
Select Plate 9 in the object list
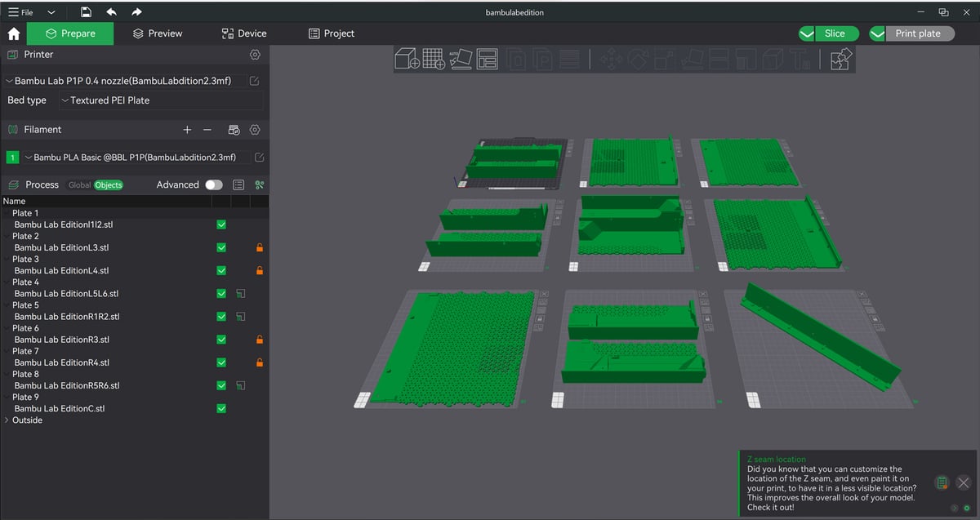(25, 397)
